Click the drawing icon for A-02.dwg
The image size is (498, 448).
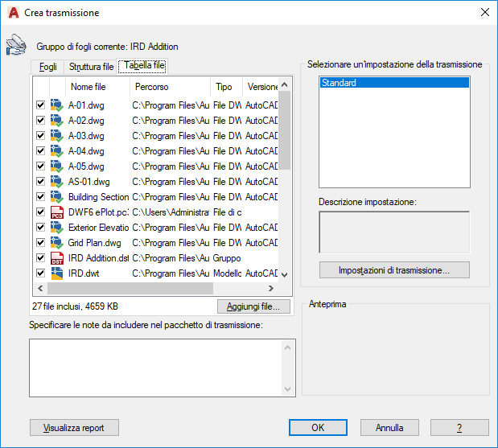point(57,121)
